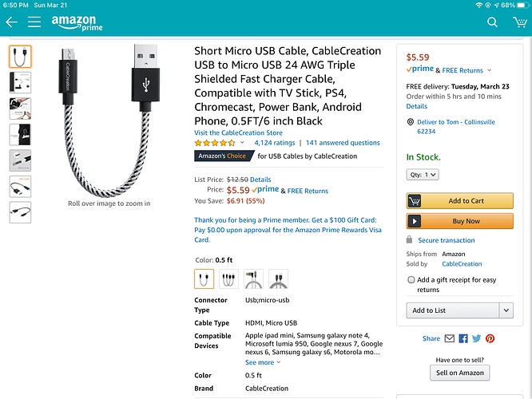This screenshot has height=399, width=532.
Task: Open the Qty dropdown
Action: (x=423, y=174)
